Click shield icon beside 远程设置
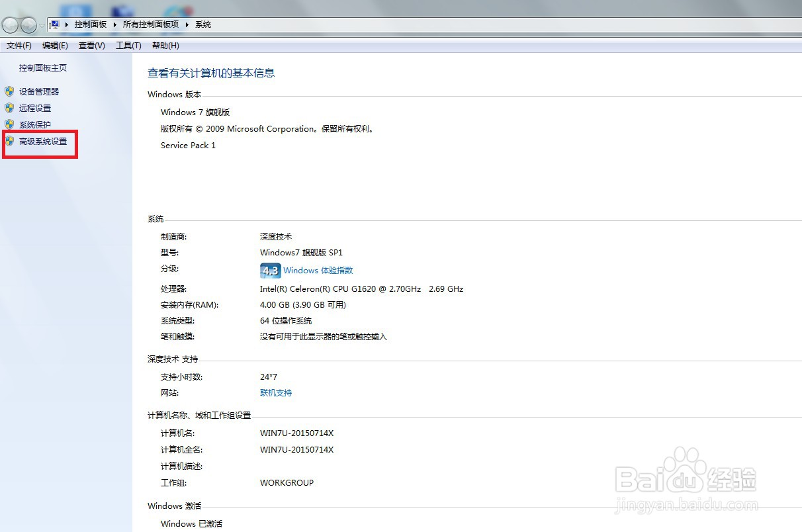 tap(9, 108)
